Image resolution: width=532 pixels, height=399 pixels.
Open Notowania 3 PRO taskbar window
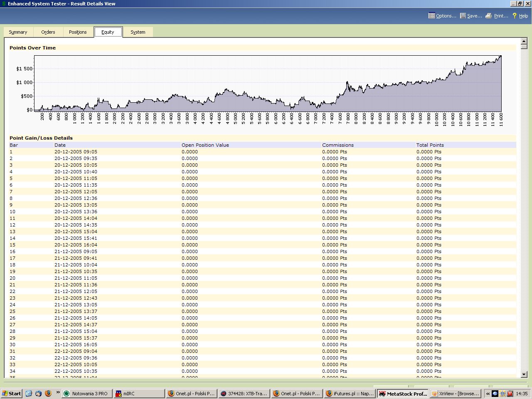86,393
